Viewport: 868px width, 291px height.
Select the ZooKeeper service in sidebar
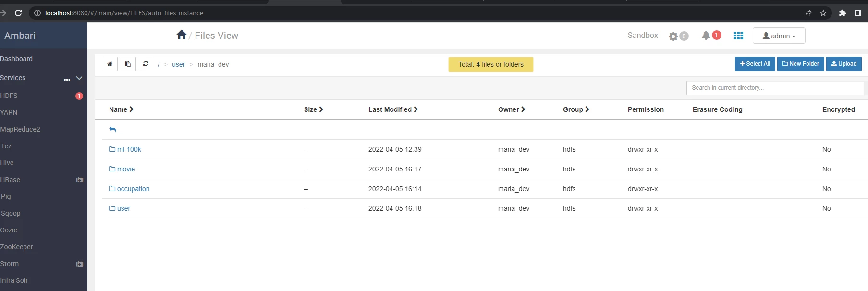(x=16, y=247)
